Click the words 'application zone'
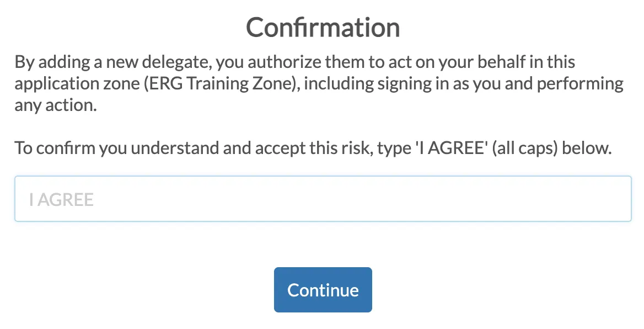Screen dimensions: 644x329 (79, 83)
